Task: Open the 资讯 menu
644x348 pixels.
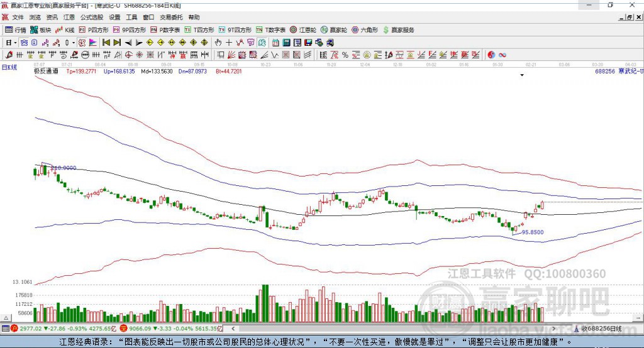Action: [x=52, y=17]
